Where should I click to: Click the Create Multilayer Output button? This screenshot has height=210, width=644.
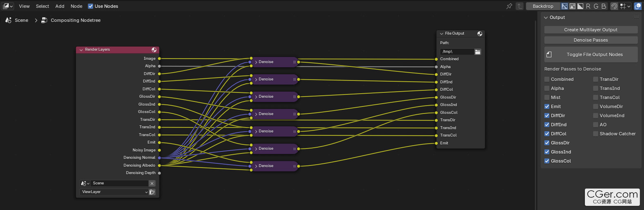[591, 30]
